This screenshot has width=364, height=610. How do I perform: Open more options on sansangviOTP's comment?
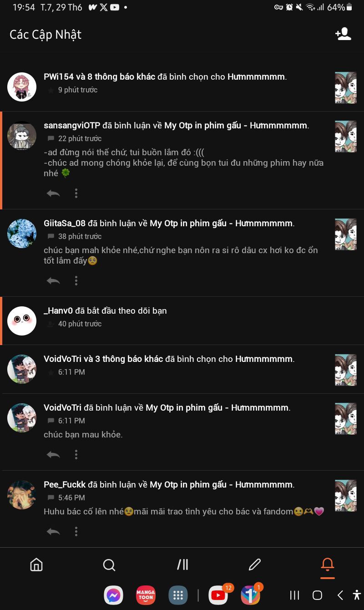point(76,193)
